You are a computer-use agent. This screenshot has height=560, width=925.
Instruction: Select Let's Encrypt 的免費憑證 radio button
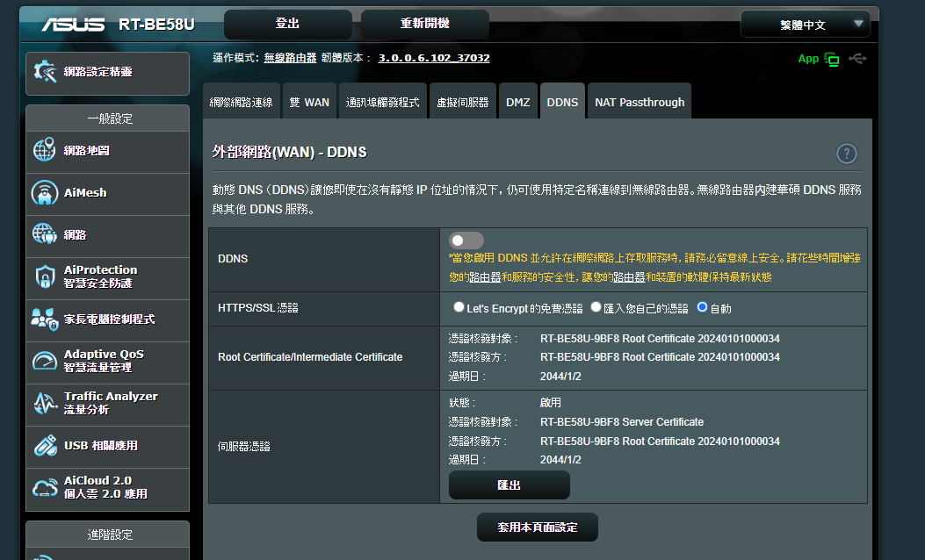pyautogui.click(x=459, y=307)
